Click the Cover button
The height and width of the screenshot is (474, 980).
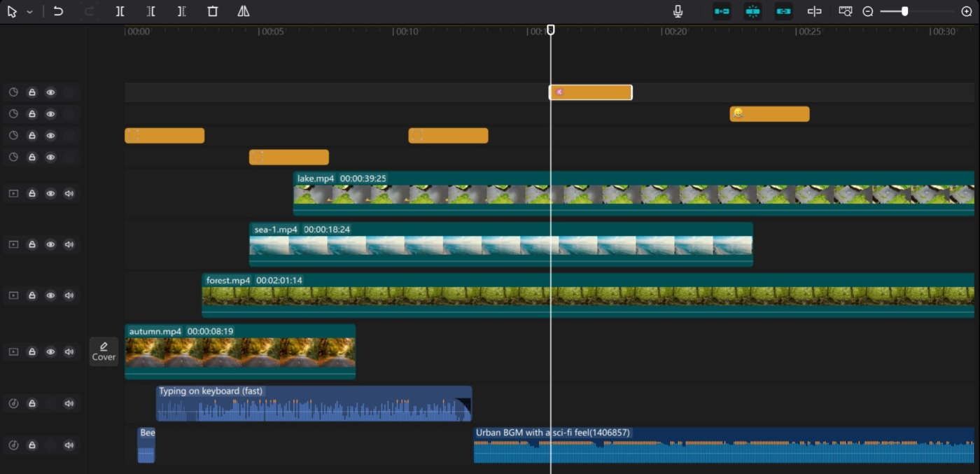(104, 351)
